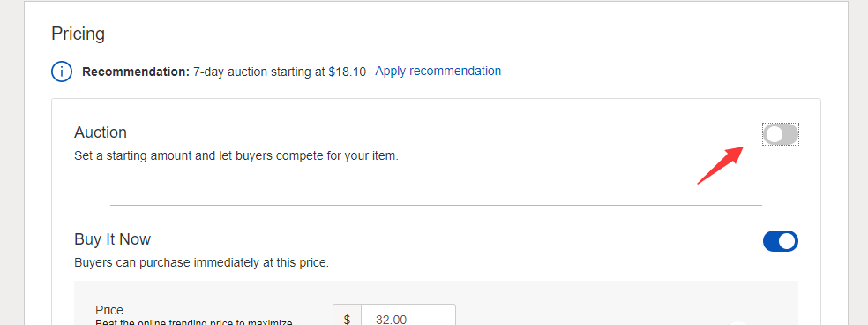The height and width of the screenshot is (325, 868).
Task: Click the Price input showing 32.00
Action: [408, 317]
